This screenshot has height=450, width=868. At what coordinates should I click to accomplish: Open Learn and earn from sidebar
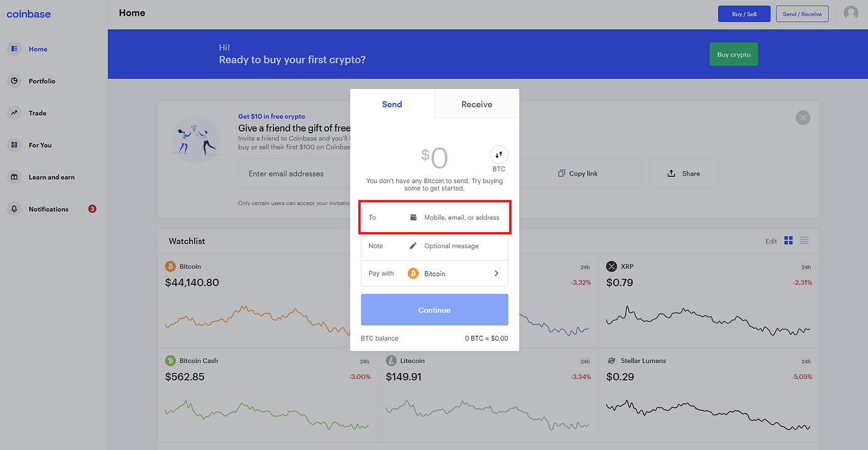(x=51, y=177)
